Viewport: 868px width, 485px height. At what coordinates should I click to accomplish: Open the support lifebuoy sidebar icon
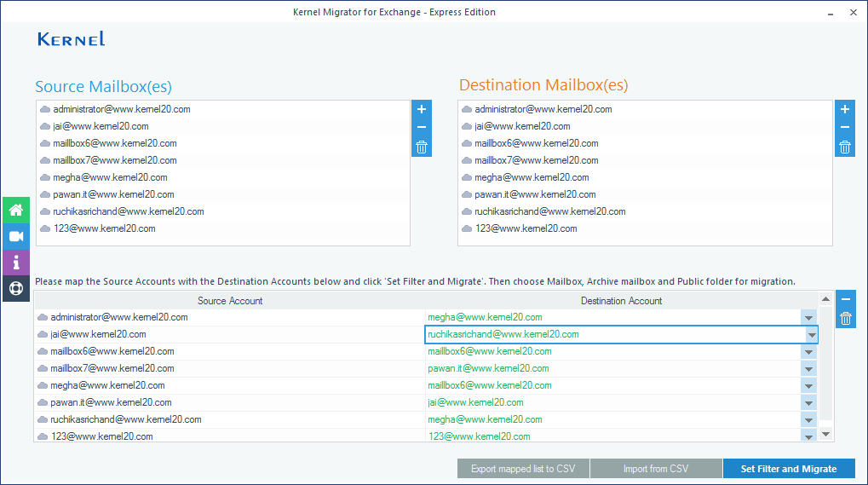coord(16,288)
